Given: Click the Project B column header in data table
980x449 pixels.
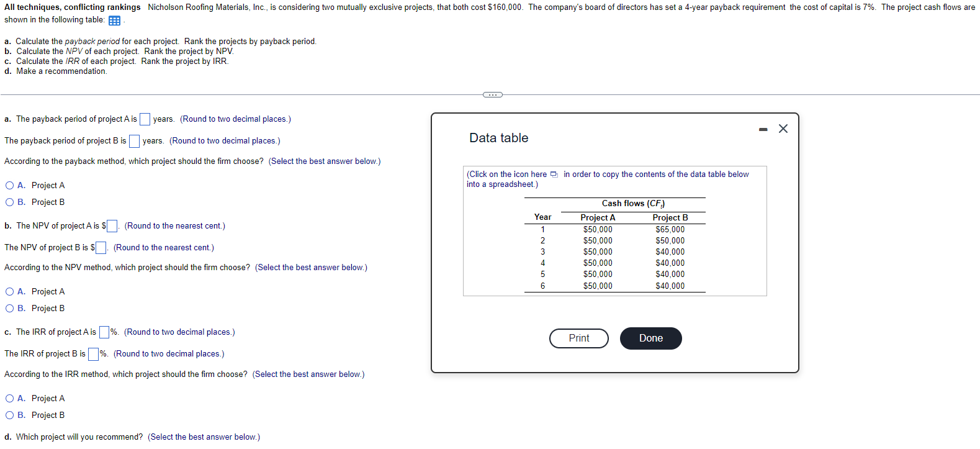Looking at the screenshot, I should click(670, 218).
